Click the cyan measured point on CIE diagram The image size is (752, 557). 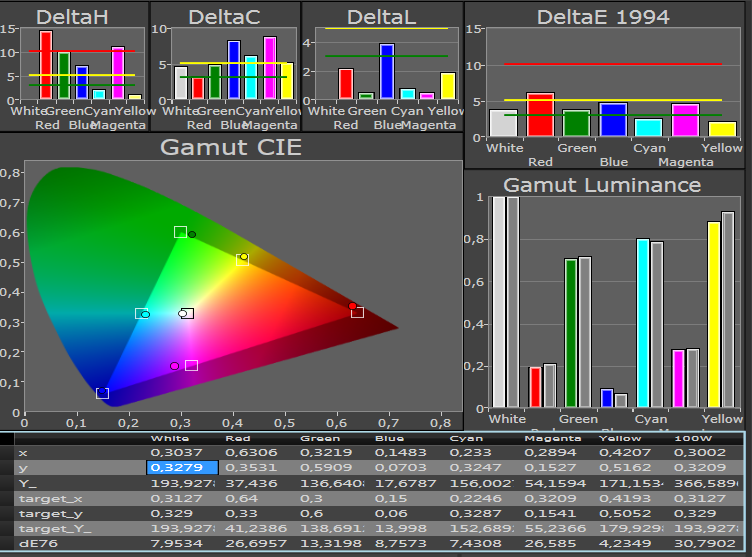click(146, 315)
